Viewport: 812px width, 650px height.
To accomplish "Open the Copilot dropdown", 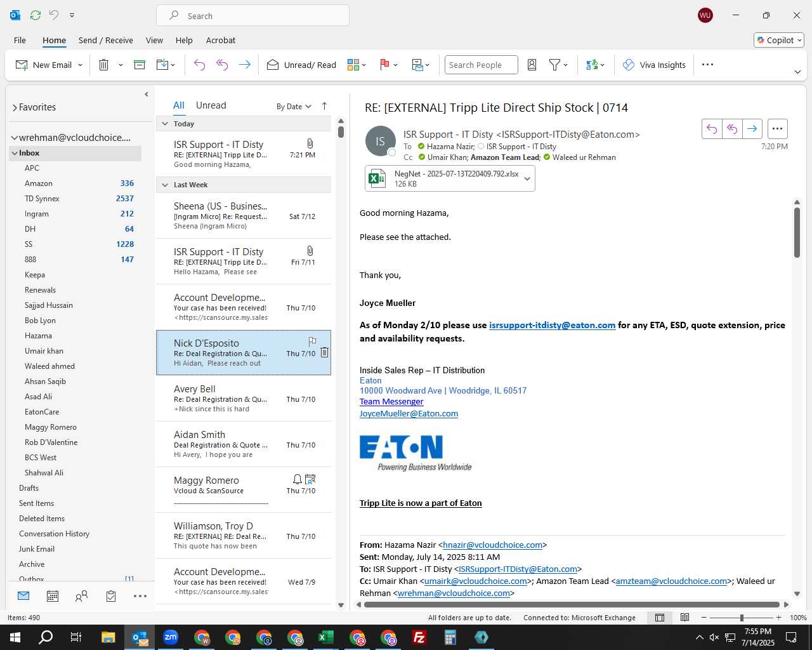I will click(x=779, y=40).
